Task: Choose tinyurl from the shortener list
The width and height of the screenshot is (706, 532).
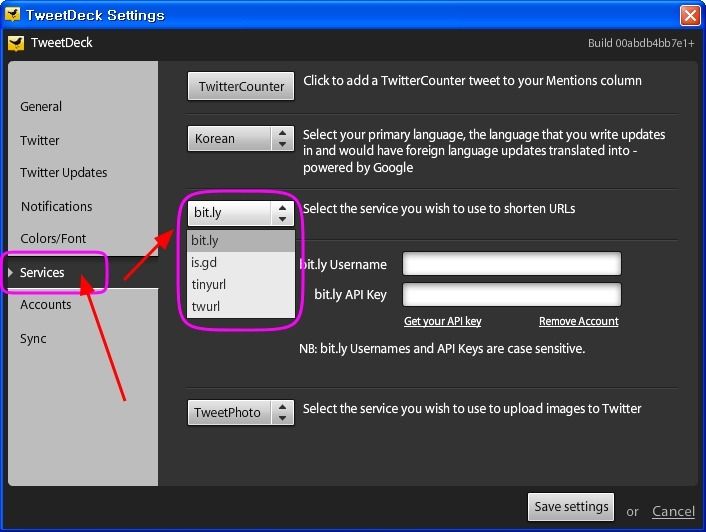Action: [x=241, y=284]
